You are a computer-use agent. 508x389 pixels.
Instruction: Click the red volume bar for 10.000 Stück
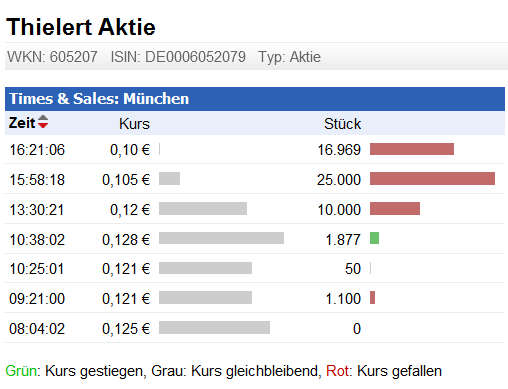coord(395,209)
